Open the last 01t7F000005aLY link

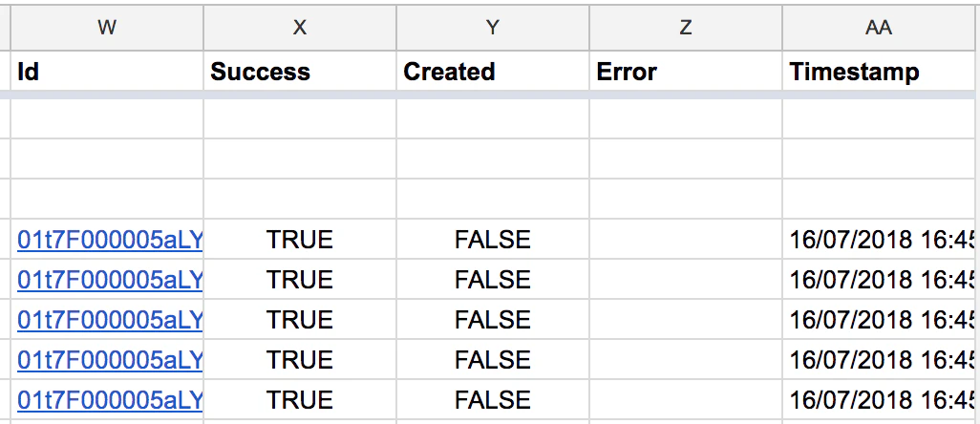tap(110, 399)
